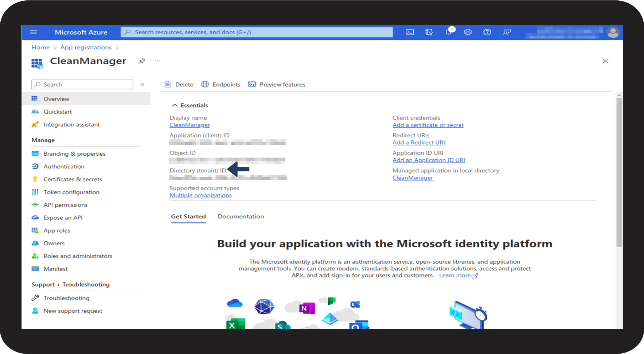
Task: Open API permissions menu item
Action: coord(65,205)
